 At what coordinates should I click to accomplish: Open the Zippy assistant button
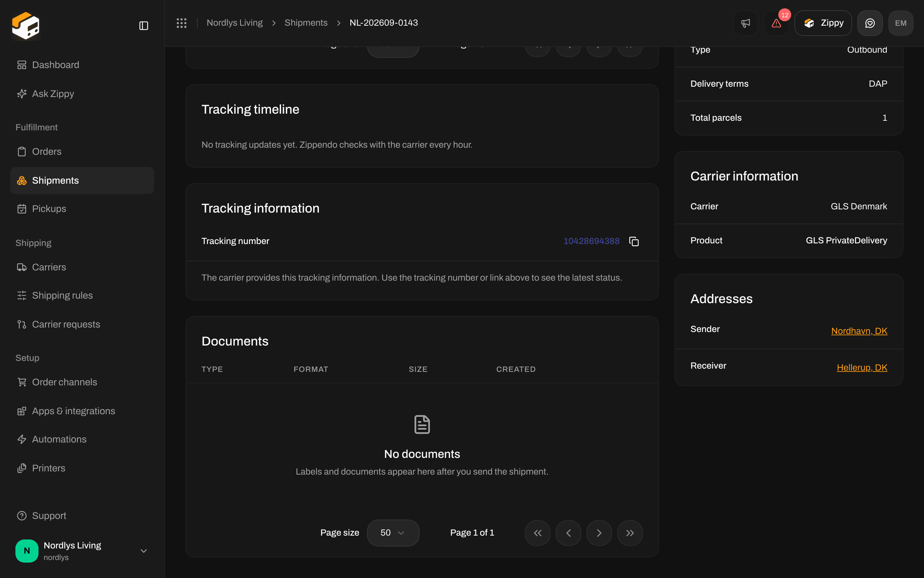coord(823,23)
